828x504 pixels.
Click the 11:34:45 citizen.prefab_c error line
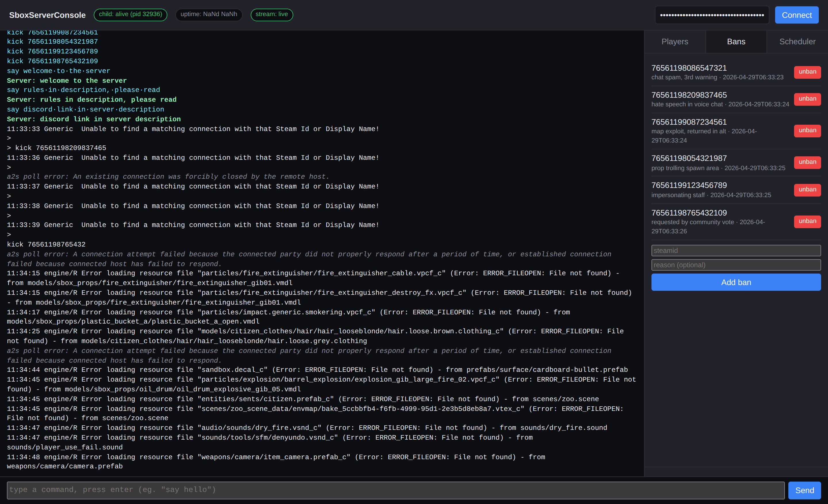click(x=303, y=399)
